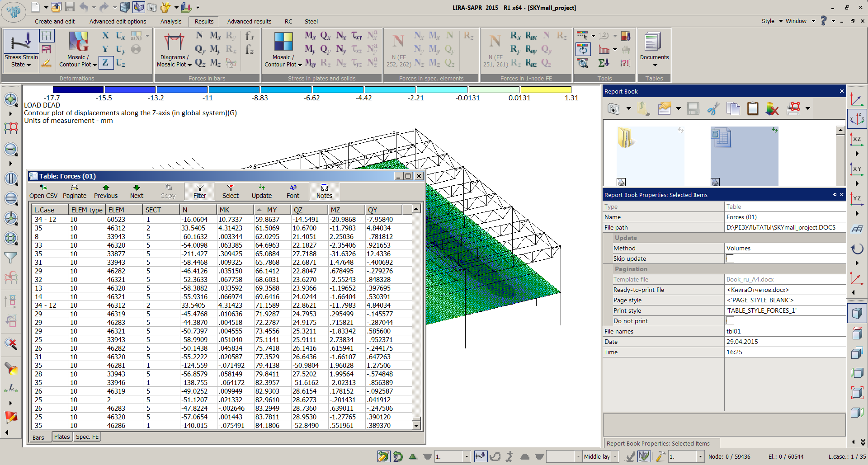Screen dimensions: 868x465
Task: Click the yellow color scale swatch
Action: (546, 89)
